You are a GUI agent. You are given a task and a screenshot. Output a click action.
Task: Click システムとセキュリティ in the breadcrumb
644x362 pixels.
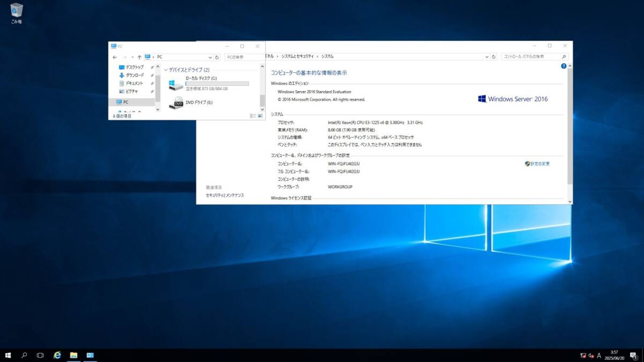[x=298, y=56]
